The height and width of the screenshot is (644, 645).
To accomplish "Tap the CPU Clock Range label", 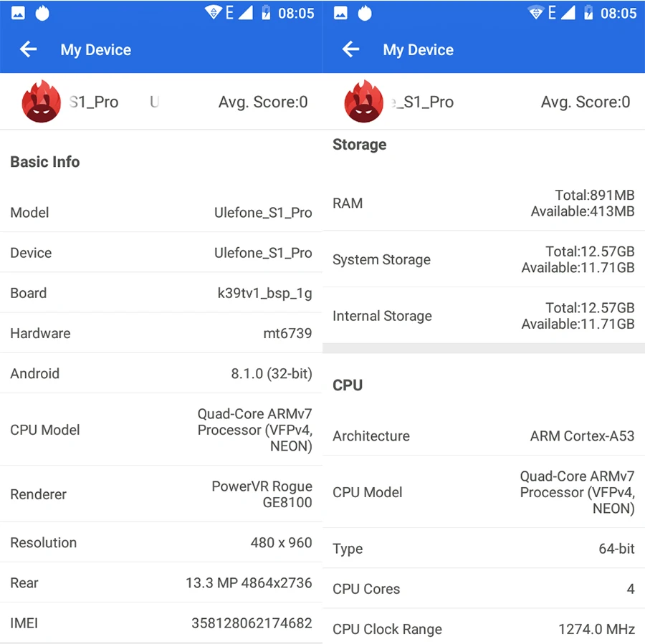I will (387, 629).
